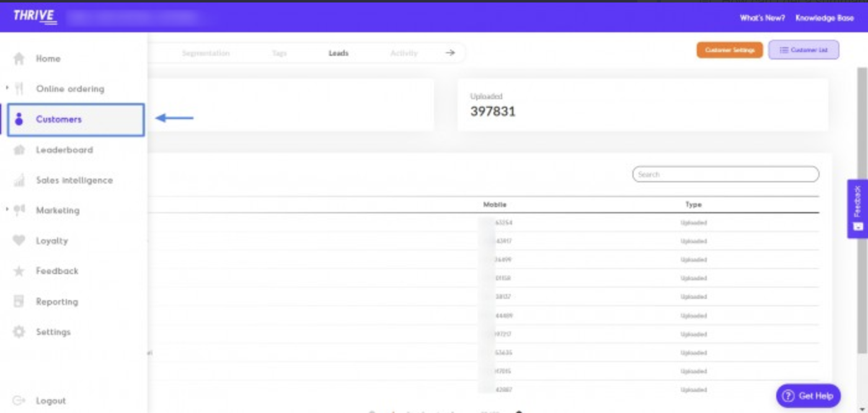
Task: Open the Get Help chat button
Action: 808,396
